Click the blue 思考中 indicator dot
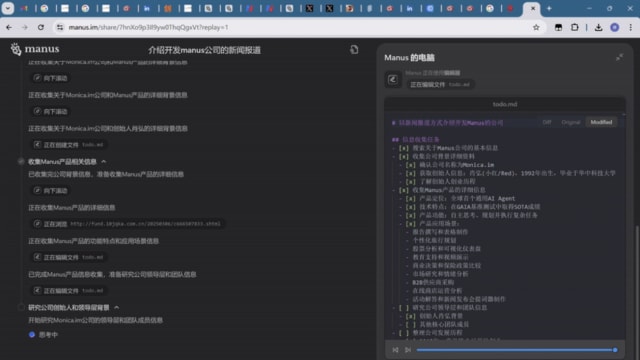Screen dimensions: 640x360 point(32,335)
